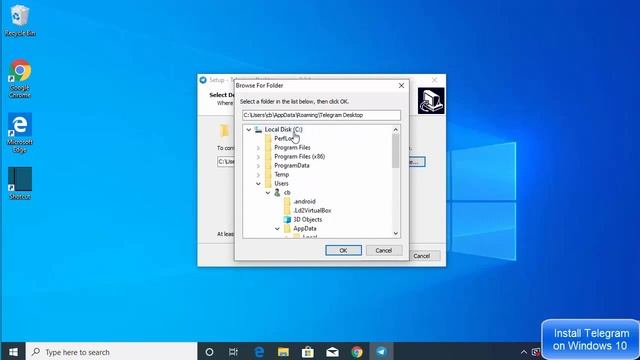Image resolution: width=640 pixels, height=360 pixels.
Task: Select the AppData folder
Action: pyautogui.click(x=305, y=228)
